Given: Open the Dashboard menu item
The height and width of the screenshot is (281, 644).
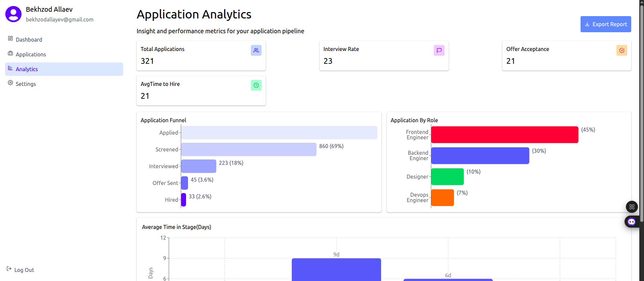Looking at the screenshot, I should pos(64,40).
